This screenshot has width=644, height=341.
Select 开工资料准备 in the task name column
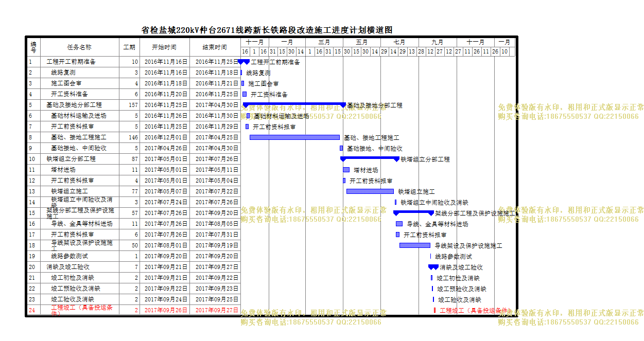tap(69, 94)
